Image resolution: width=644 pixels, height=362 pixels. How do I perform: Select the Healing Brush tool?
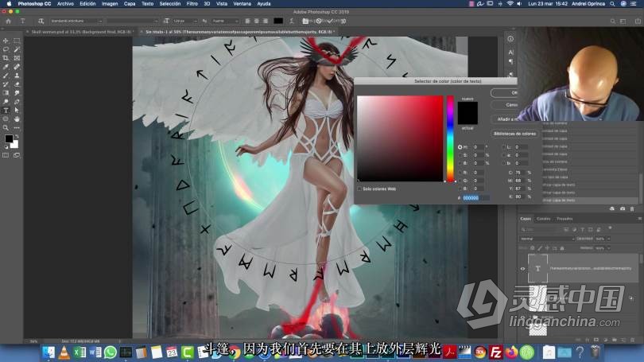(17, 67)
